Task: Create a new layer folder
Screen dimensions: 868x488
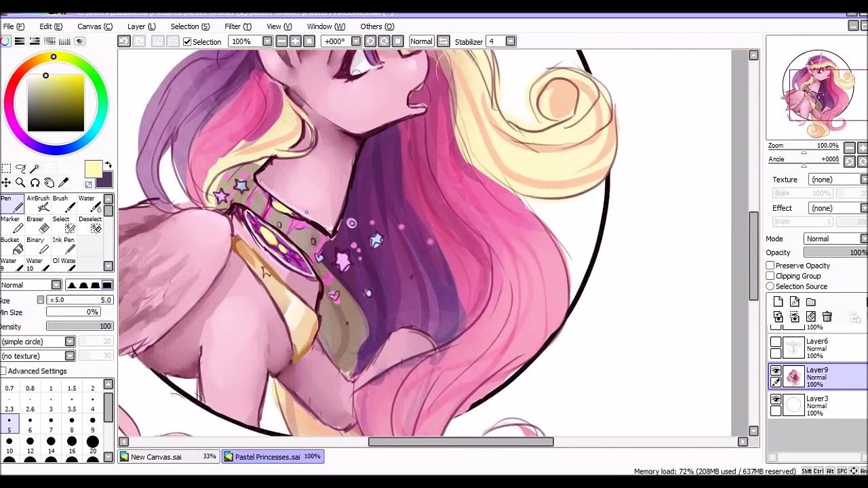Action: pos(811,302)
